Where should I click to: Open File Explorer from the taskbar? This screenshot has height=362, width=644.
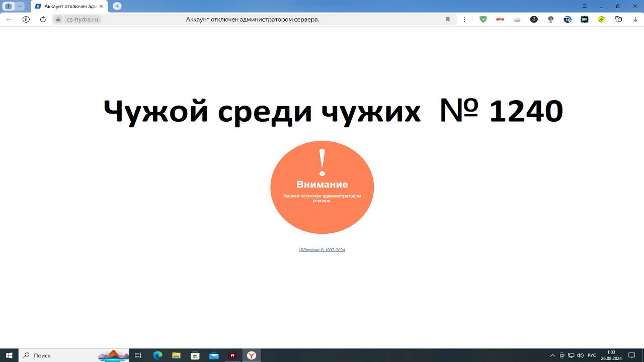pos(176,355)
